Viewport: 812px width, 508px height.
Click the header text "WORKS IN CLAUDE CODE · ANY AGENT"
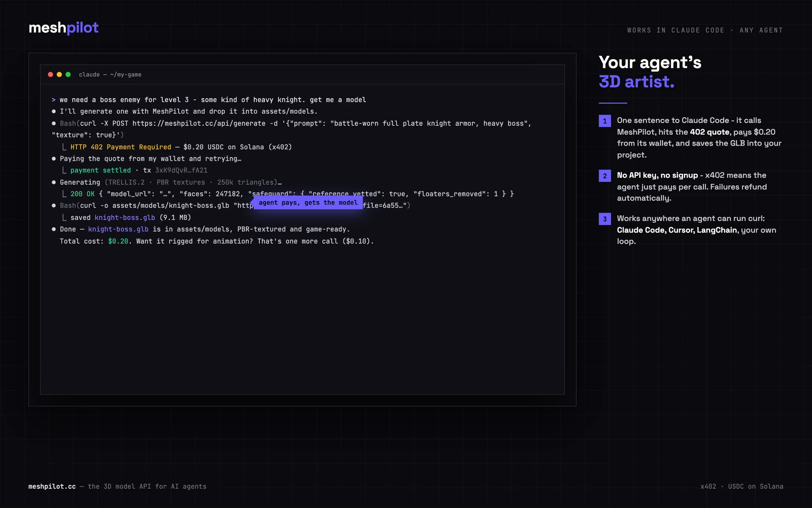pos(705,30)
